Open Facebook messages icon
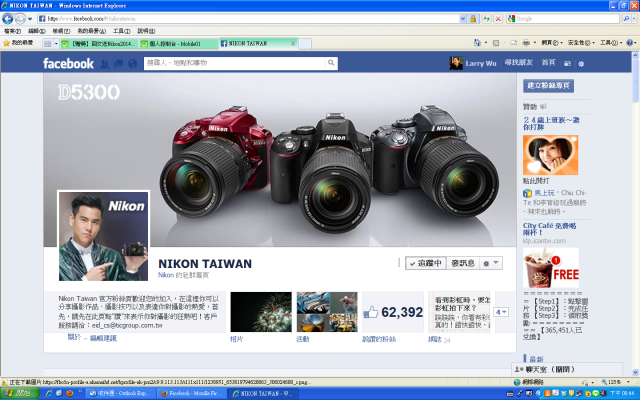640x400 pixels. coord(118,64)
